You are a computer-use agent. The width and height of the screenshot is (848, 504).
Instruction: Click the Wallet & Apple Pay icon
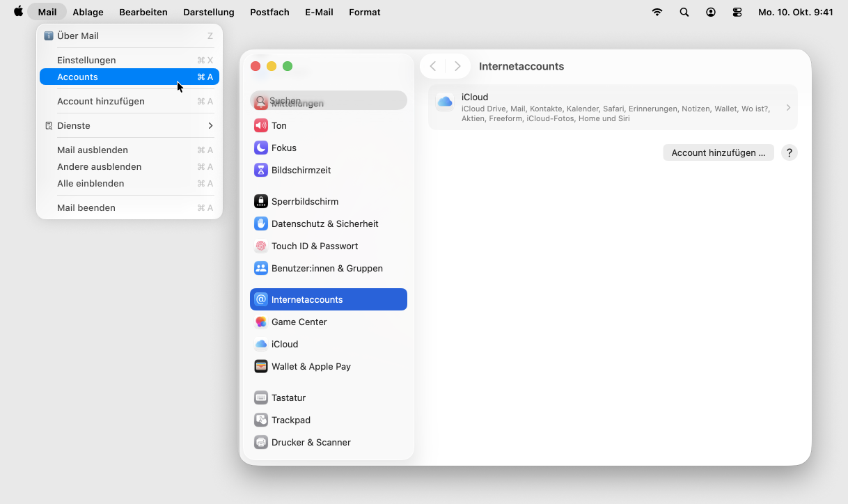pyautogui.click(x=261, y=366)
